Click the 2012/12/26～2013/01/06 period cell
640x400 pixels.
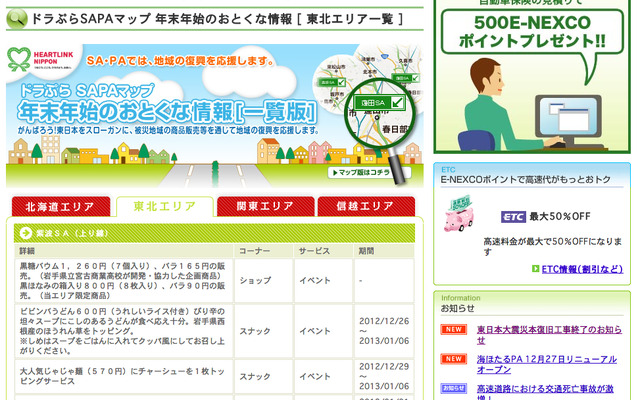pyautogui.click(x=384, y=331)
